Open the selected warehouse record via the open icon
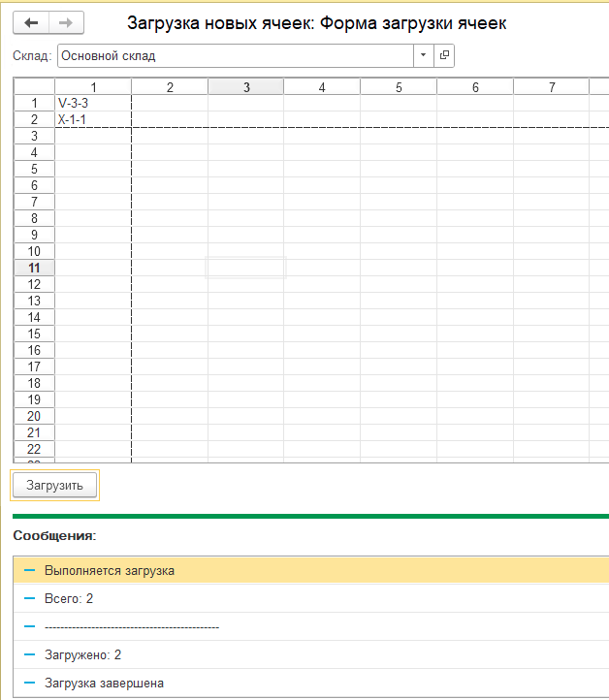 pyautogui.click(x=444, y=55)
